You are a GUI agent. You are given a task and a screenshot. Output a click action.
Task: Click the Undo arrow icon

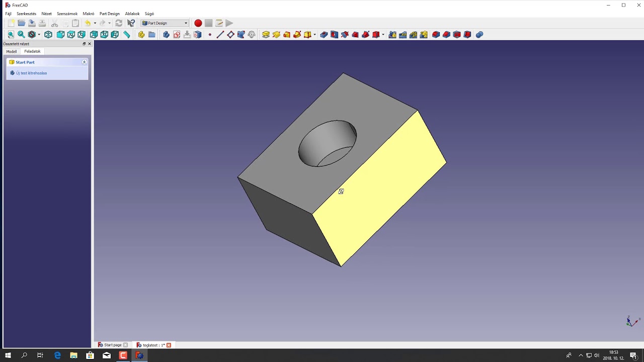click(x=88, y=23)
